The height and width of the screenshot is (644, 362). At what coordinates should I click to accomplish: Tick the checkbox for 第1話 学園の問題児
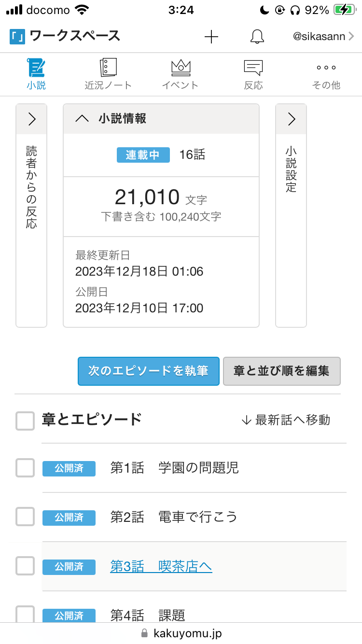25,468
